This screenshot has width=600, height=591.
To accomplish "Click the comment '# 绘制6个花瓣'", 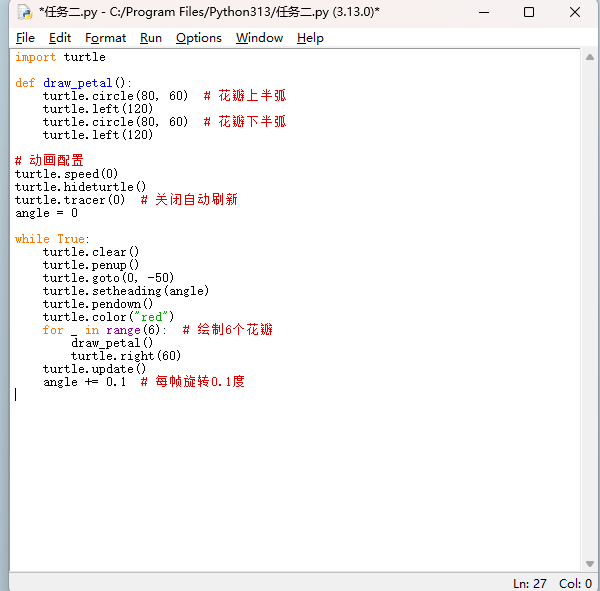I will tap(228, 330).
